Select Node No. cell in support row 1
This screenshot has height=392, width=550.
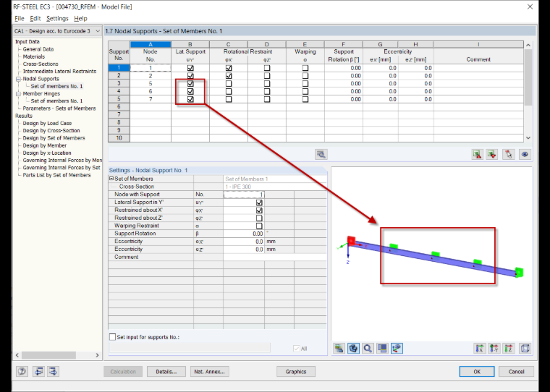[151, 68]
